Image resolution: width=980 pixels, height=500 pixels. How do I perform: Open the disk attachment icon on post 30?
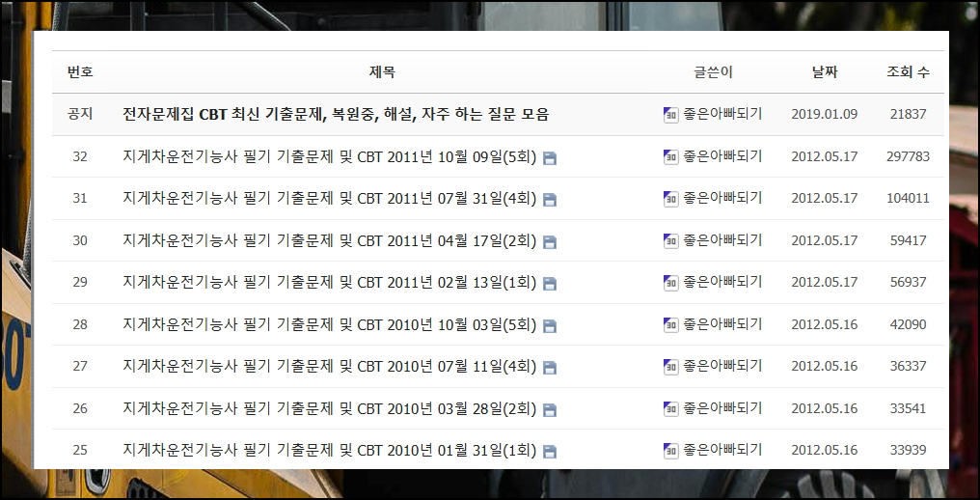[x=550, y=242]
